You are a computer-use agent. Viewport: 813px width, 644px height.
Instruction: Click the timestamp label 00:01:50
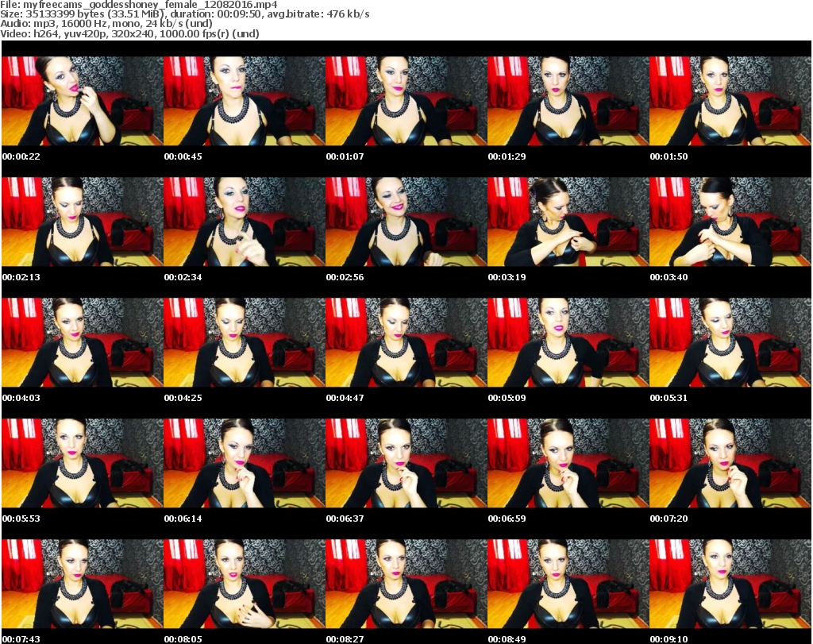click(x=669, y=156)
